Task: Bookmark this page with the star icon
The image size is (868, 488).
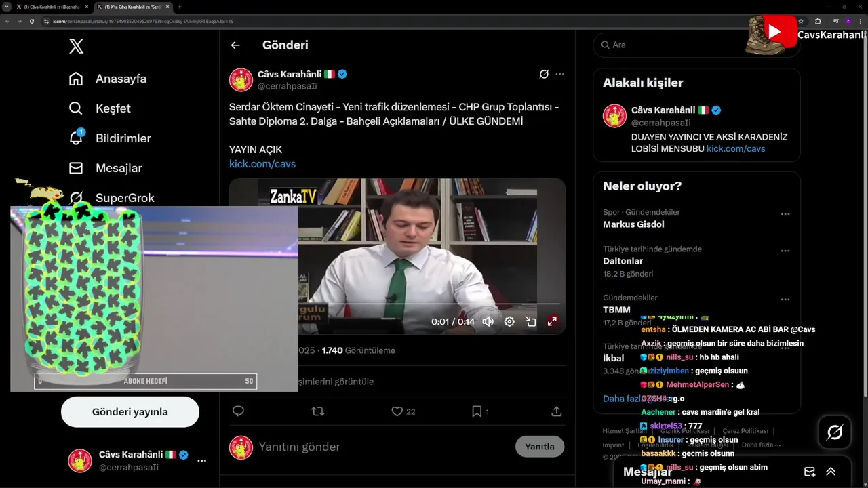Action: coord(801,21)
